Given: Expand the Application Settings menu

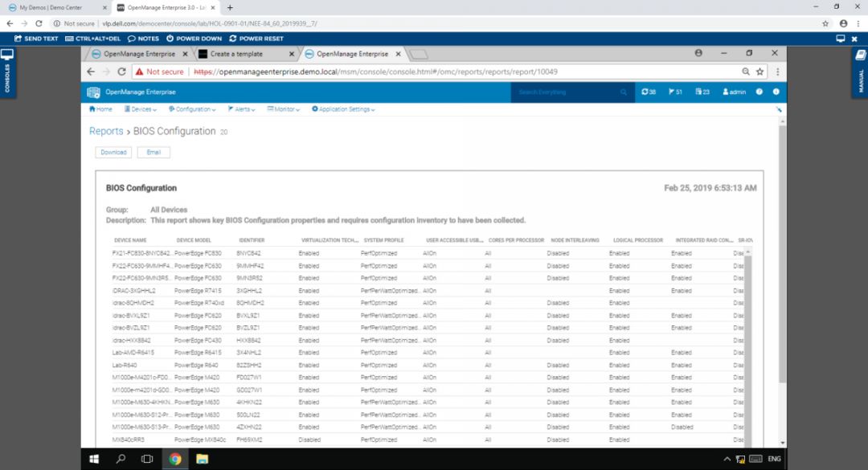Looking at the screenshot, I should click(x=343, y=109).
